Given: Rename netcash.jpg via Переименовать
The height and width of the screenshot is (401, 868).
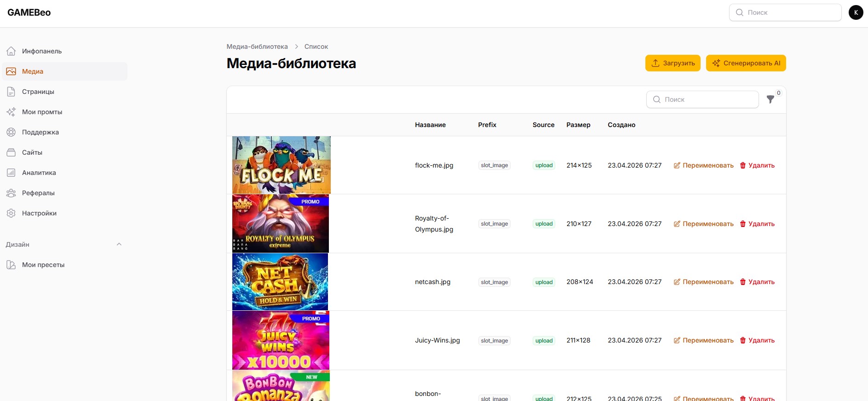Looking at the screenshot, I should pyautogui.click(x=704, y=282).
